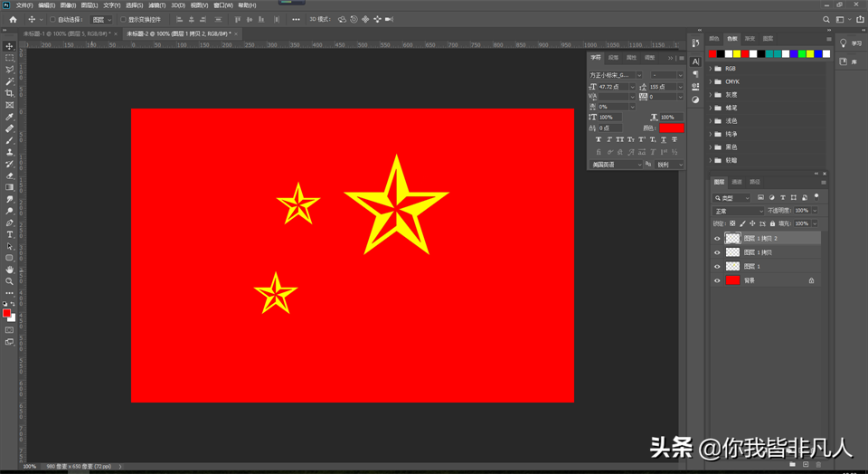Click the 图层 1 layer thumbnail

click(732, 266)
